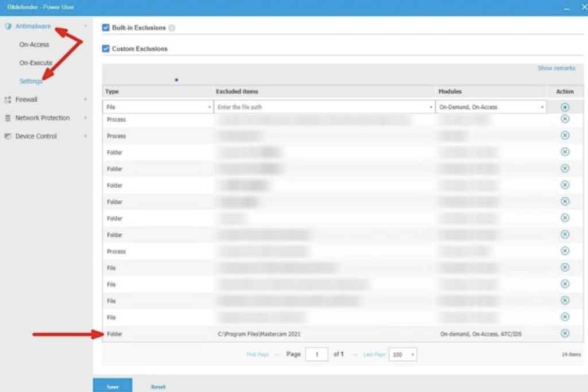Click the Type column header

112,92
